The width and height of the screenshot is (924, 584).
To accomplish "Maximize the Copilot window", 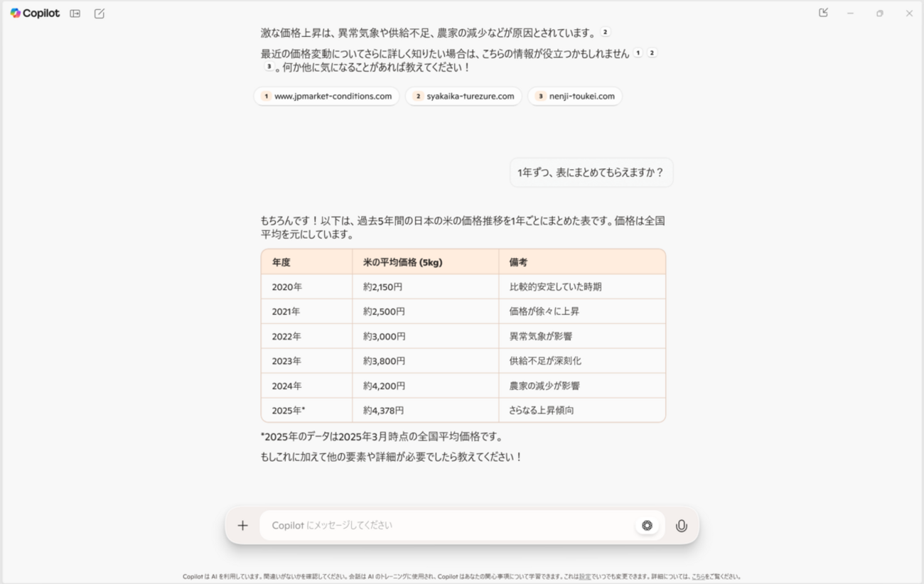I will point(880,13).
